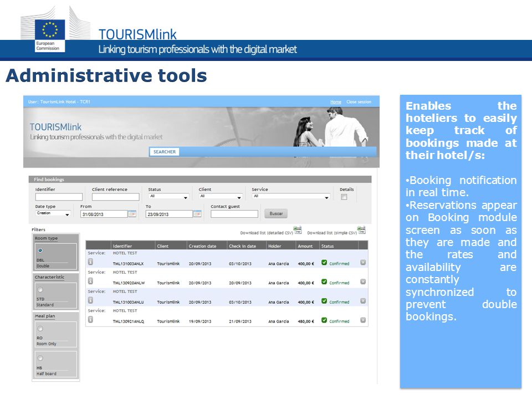Screen dimensions: 532x399
Task: Click the detailed CSV download icon
Action: click(x=298, y=230)
